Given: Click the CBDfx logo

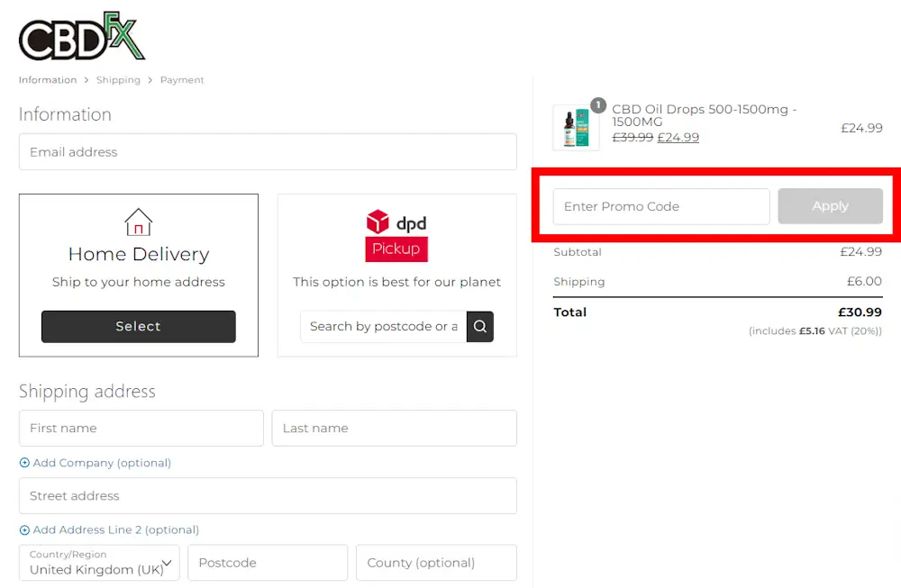Looking at the screenshot, I should [82, 36].
